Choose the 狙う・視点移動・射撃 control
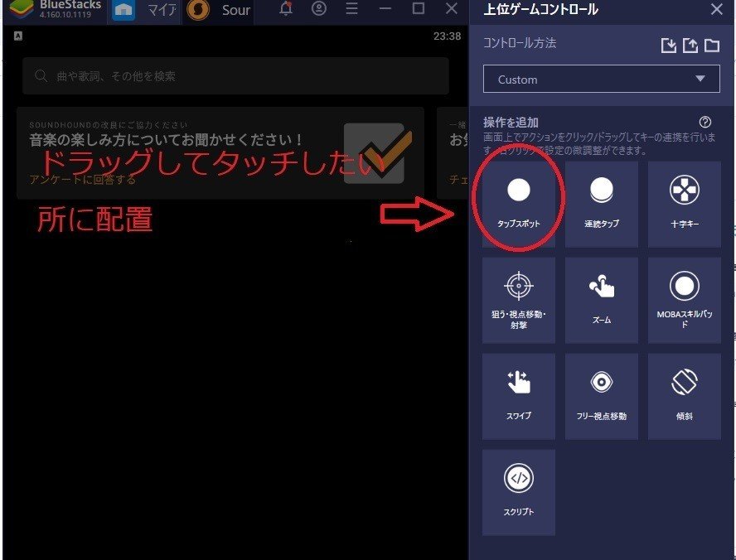The height and width of the screenshot is (560, 736). (519, 298)
